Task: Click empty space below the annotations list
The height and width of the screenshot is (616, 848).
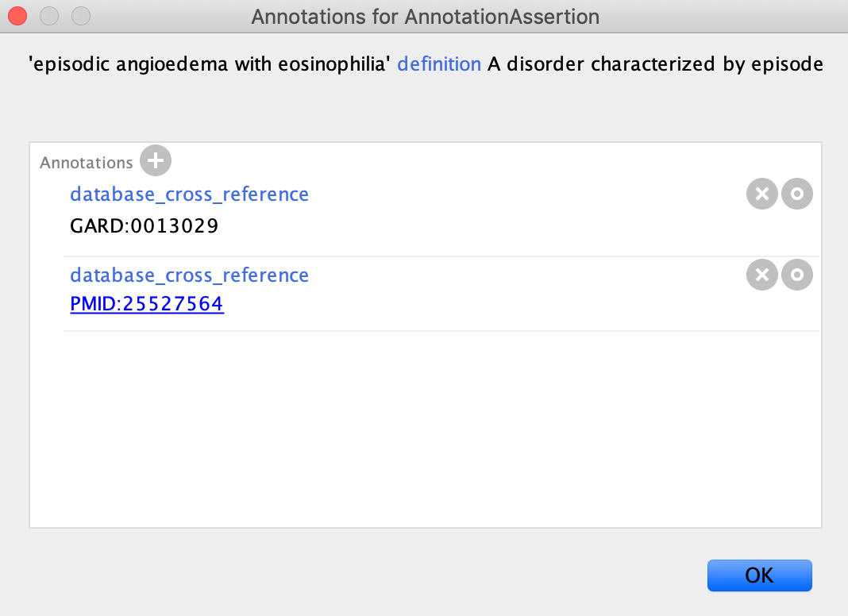Action: pos(425,427)
